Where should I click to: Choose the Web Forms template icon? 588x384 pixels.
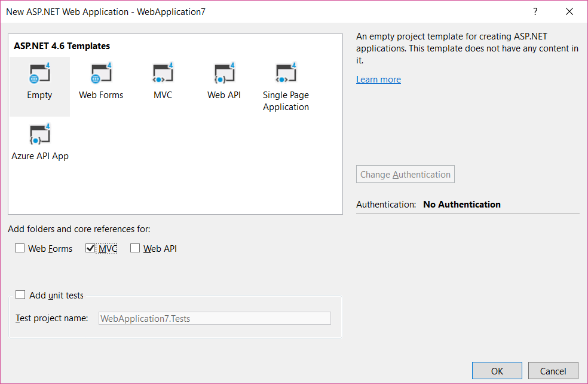[x=101, y=74]
